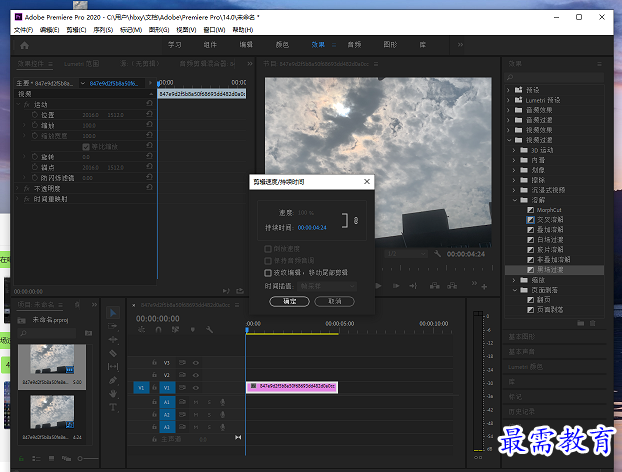Viewport: 622px width, 472px height.
Task: Switch Project panel to list view
Action: click(36, 459)
